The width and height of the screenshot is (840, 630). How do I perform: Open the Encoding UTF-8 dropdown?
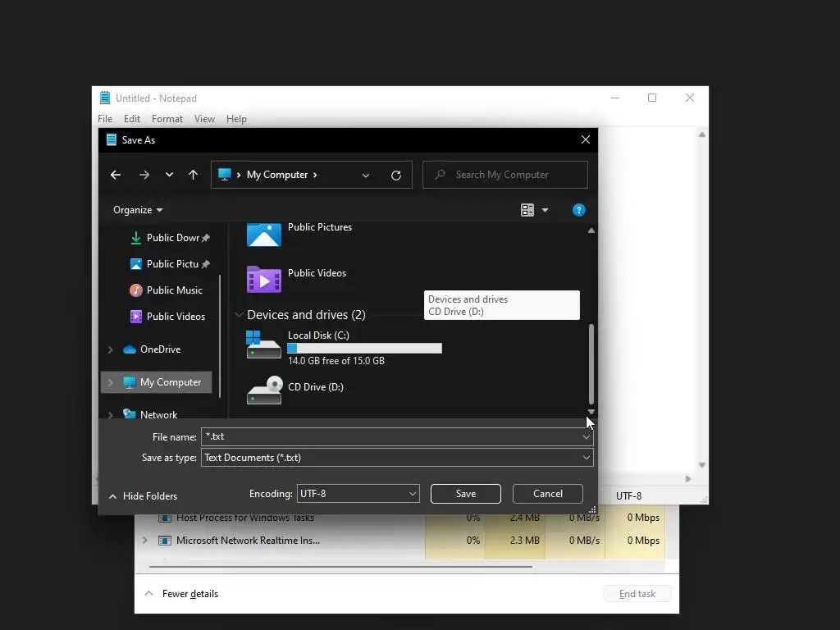coord(358,493)
